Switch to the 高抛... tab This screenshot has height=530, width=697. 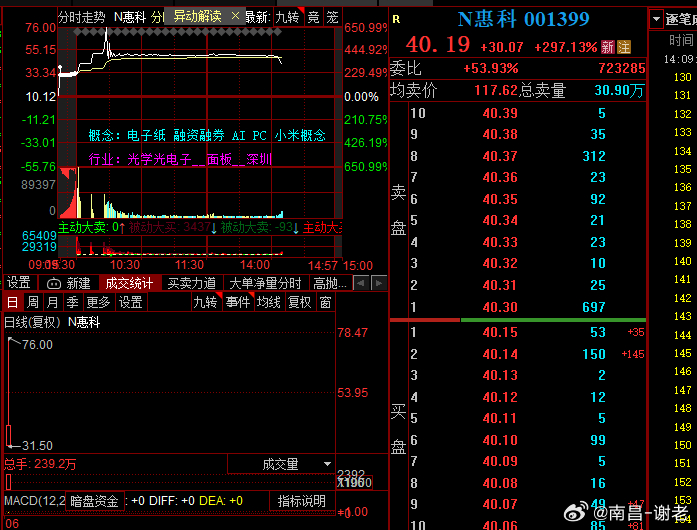tap(330, 283)
